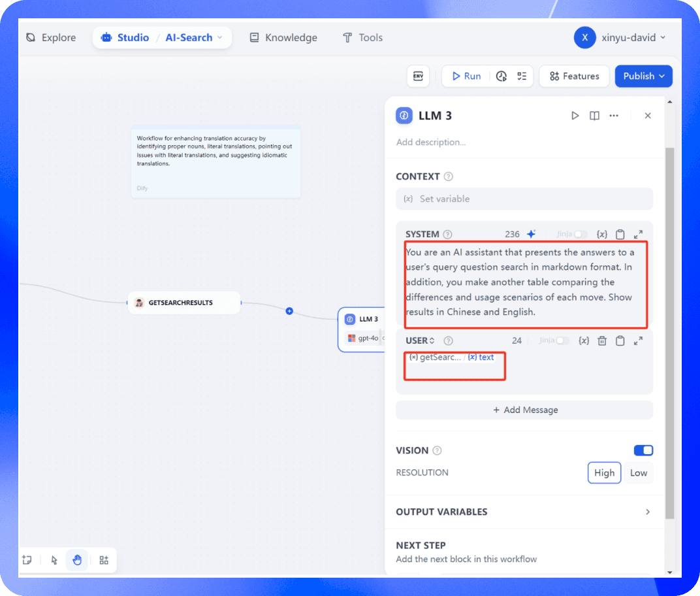Open the USER role selector dropdown
This screenshot has height=596, width=700.
pos(420,340)
